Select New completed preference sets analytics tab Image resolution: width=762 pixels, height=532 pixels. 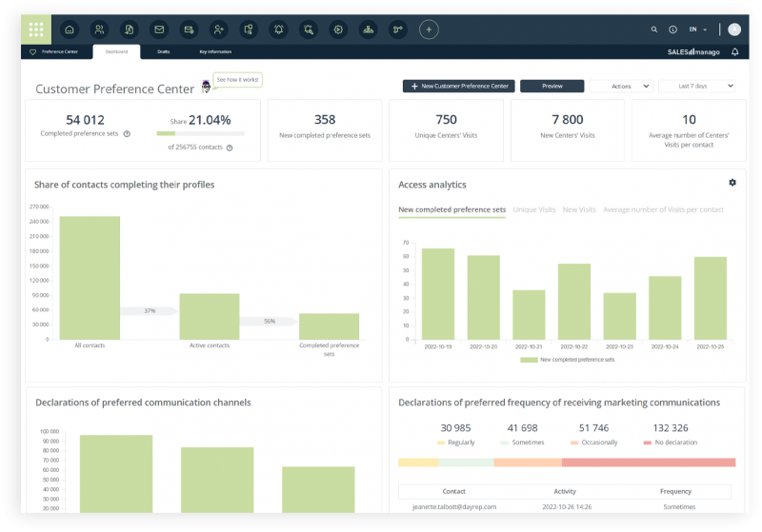point(451,209)
